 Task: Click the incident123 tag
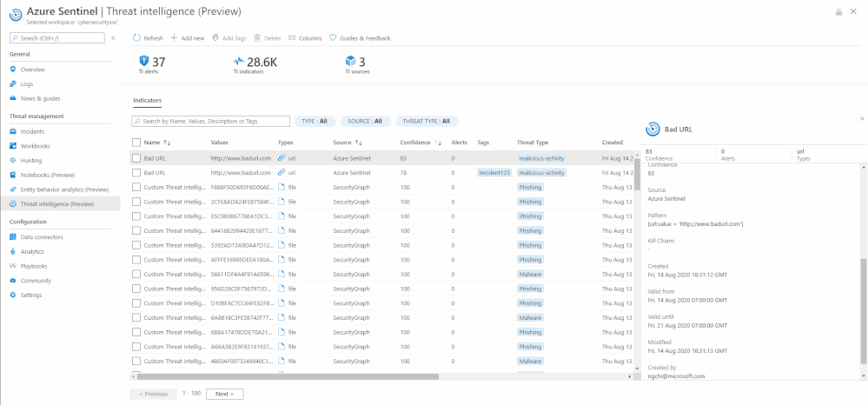point(494,173)
